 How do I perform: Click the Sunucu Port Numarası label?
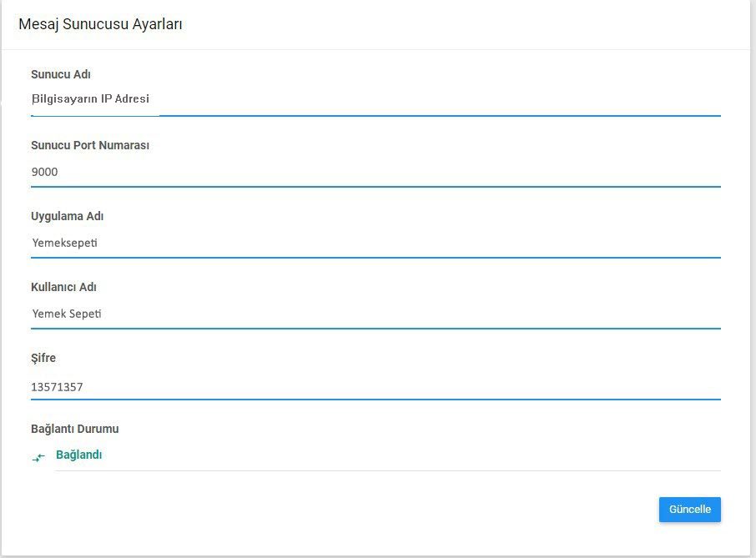click(x=90, y=145)
